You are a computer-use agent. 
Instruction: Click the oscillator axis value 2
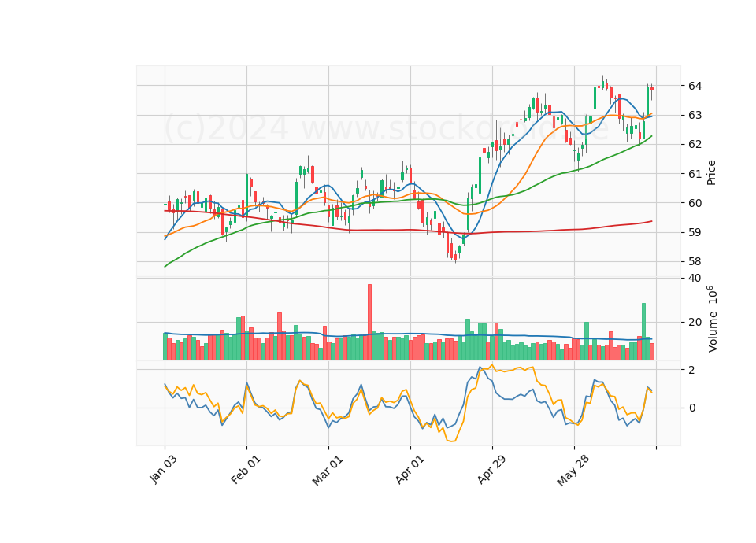coord(692,370)
